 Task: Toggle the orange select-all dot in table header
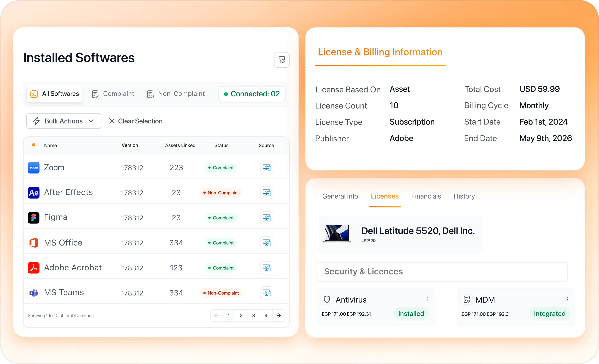pos(34,145)
